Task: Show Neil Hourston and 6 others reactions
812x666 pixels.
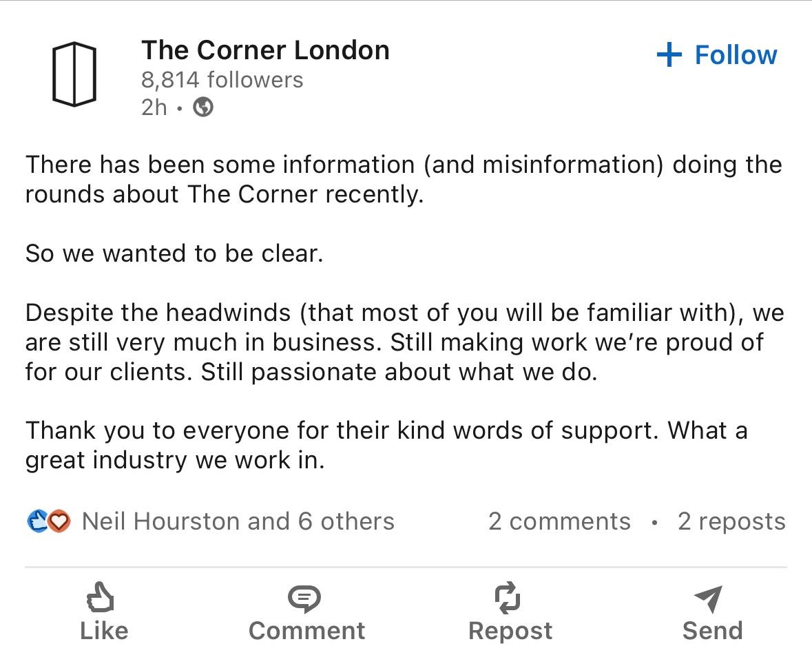Action: pyautogui.click(x=238, y=521)
